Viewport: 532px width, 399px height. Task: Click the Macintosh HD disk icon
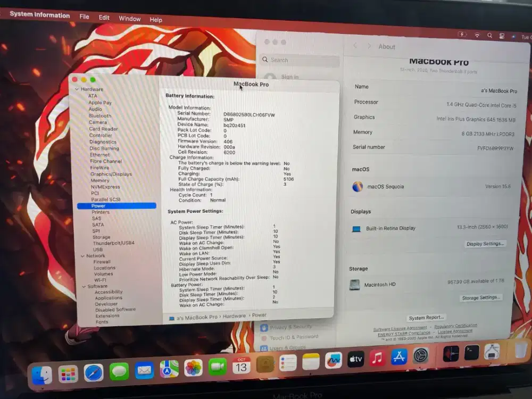tap(354, 285)
